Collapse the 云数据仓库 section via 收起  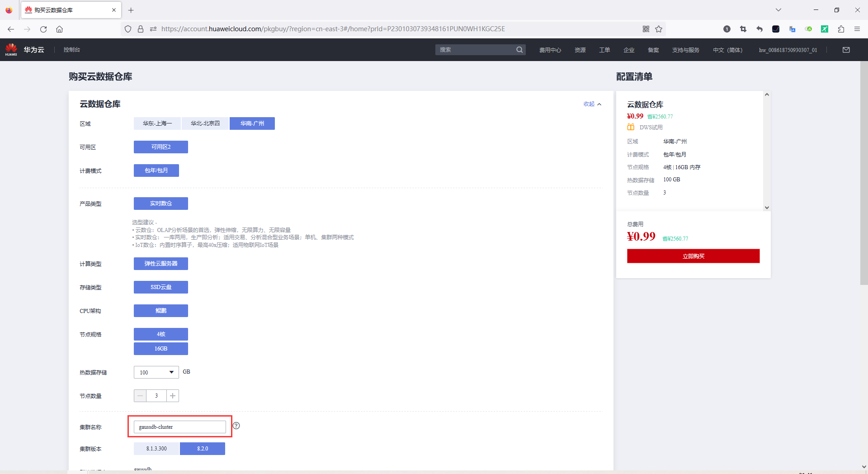[592, 104]
